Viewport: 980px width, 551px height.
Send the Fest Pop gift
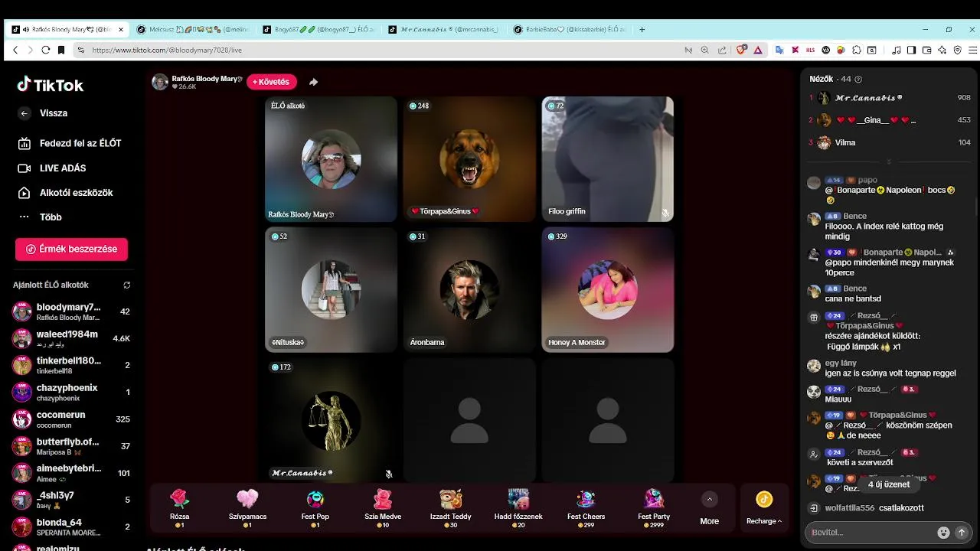tap(315, 507)
